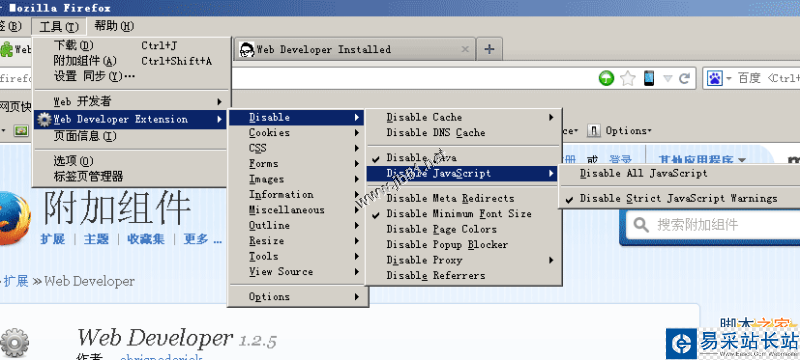Open the Disable JavaScript submenu
Viewport: 800px width, 360px height.
(x=463, y=173)
